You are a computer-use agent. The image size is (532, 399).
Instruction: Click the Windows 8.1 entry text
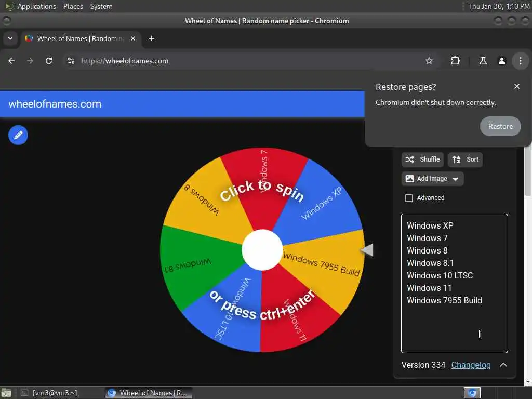(x=430, y=263)
